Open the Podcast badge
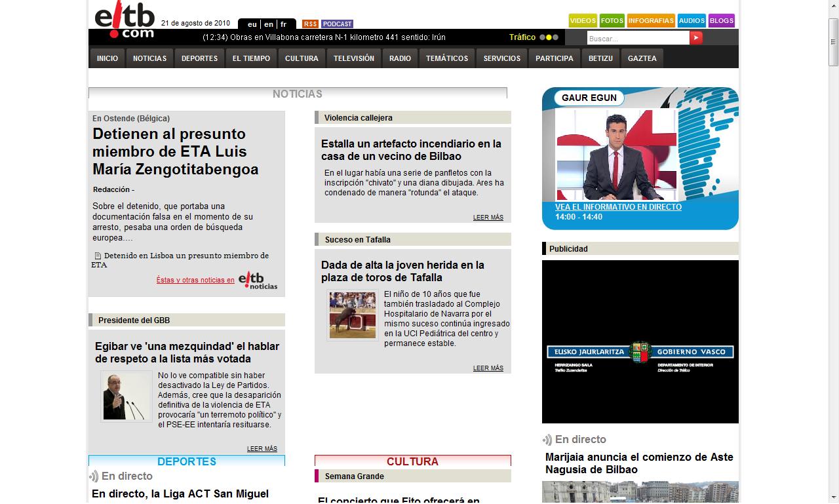This screenshot has height=504, width=839. (337, 24)
